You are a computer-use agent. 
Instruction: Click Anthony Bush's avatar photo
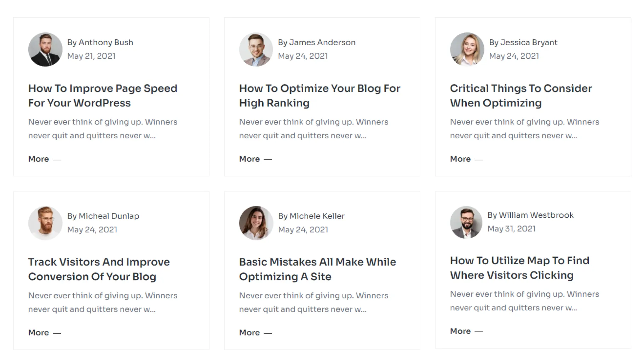click(45, 49)
